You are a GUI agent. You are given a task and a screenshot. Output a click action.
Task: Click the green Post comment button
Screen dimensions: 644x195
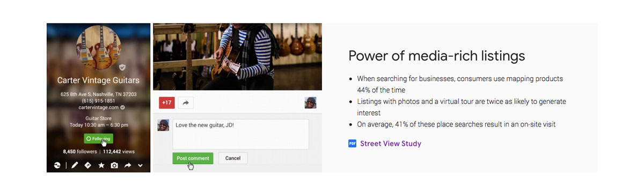193,158
